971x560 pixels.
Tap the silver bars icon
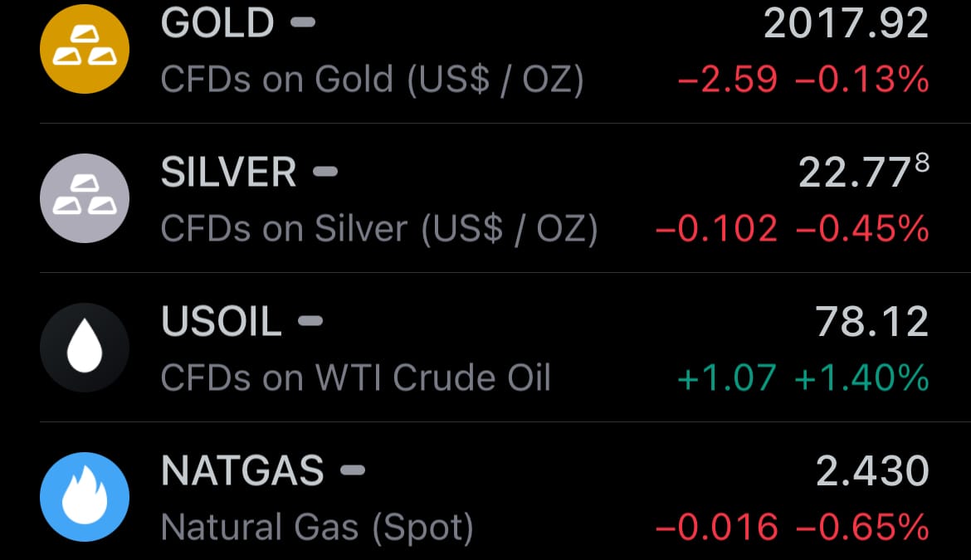pos(85,198)
